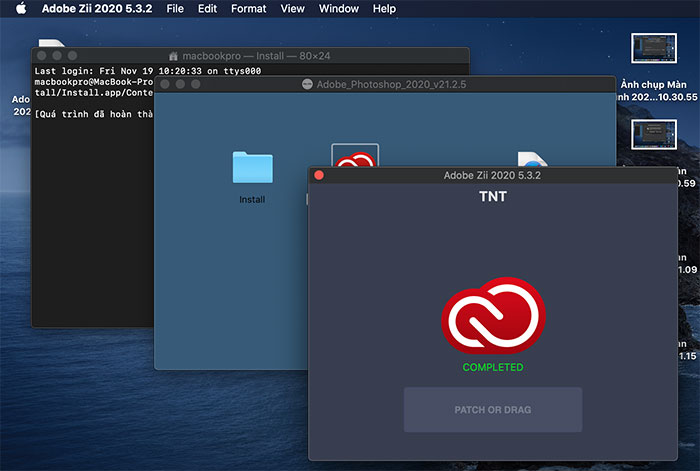The image size is (700, 471).
Task: Close the Adobe Zii 2020 5.3.2 window
Action: (x=319, y=175)
